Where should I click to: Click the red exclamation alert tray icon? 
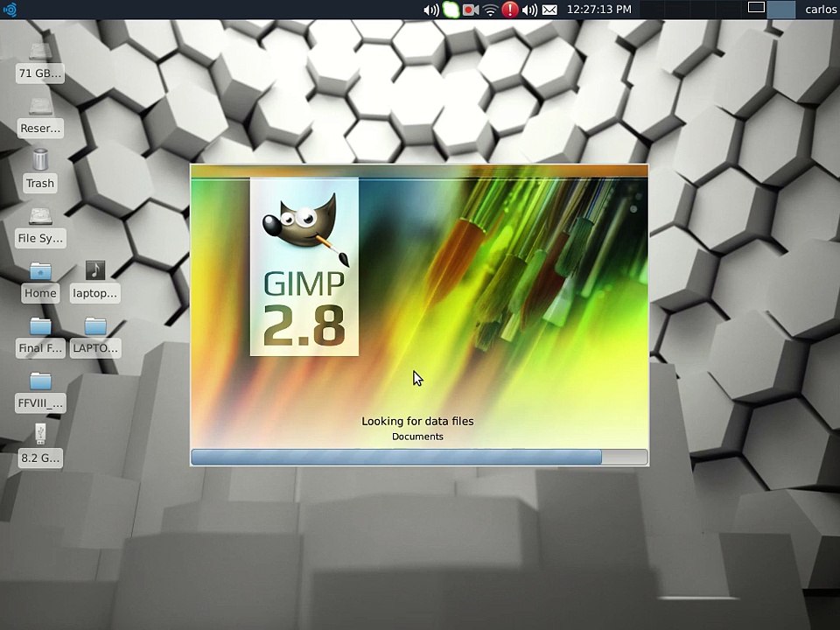point(510,10)
